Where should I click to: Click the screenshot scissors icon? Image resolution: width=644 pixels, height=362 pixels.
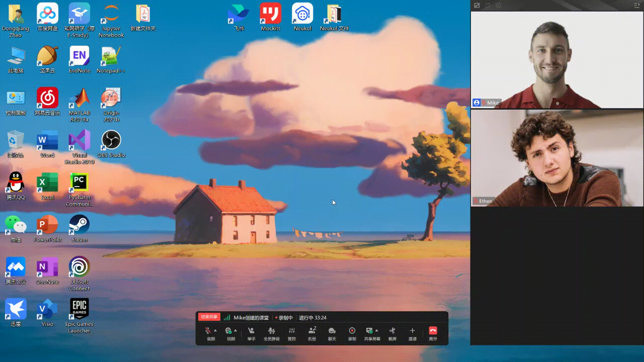tap(392, 331)
